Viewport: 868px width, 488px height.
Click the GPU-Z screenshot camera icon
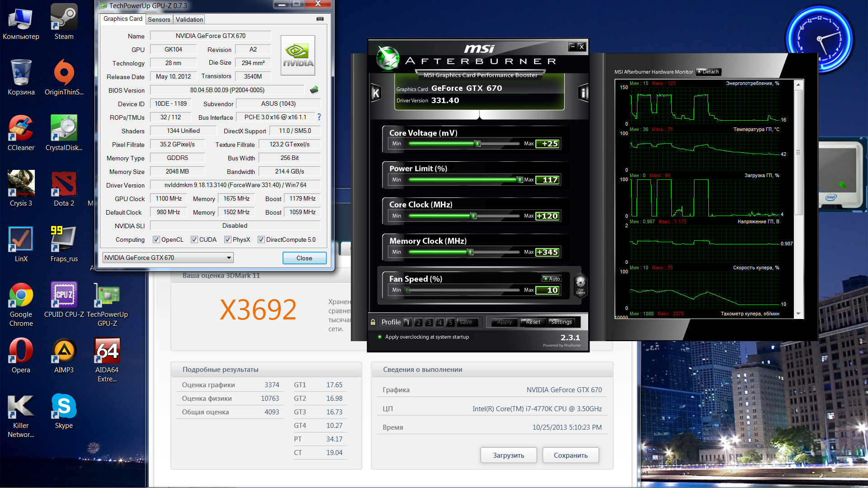320,19
